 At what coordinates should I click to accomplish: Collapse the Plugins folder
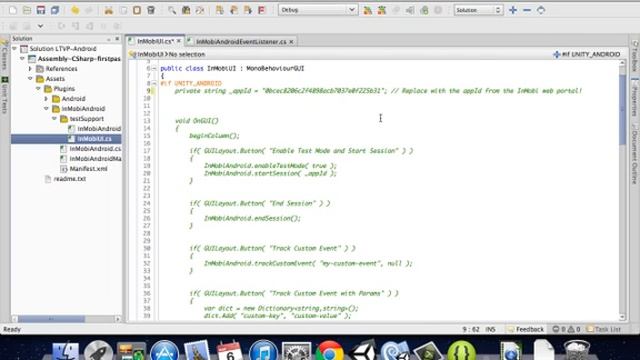(x=38, y=89)
